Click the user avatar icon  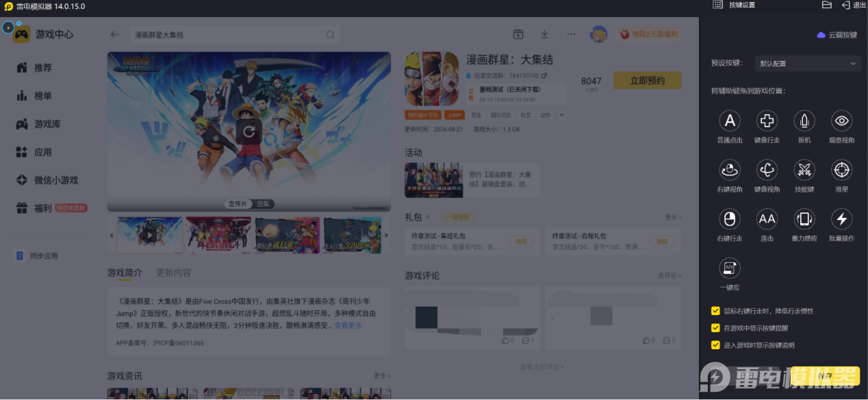coord(599,34)
